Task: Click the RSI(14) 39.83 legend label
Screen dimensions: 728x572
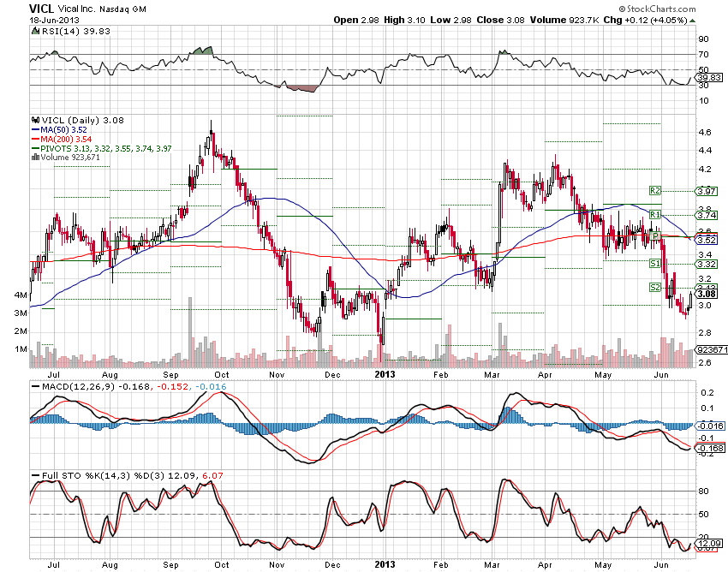Action: [x=76, y=31]
